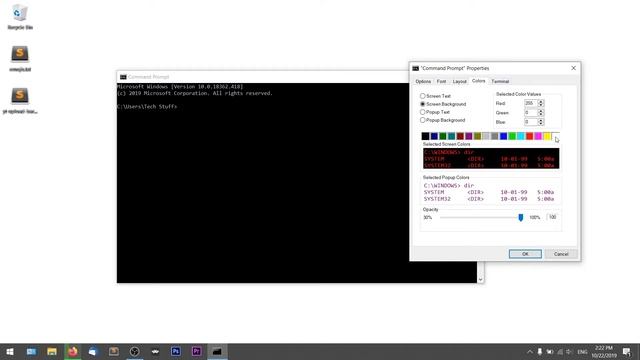Pick the dark gray color swatch
The height and width of the screenshot is (360, 640).
[495, 136]
